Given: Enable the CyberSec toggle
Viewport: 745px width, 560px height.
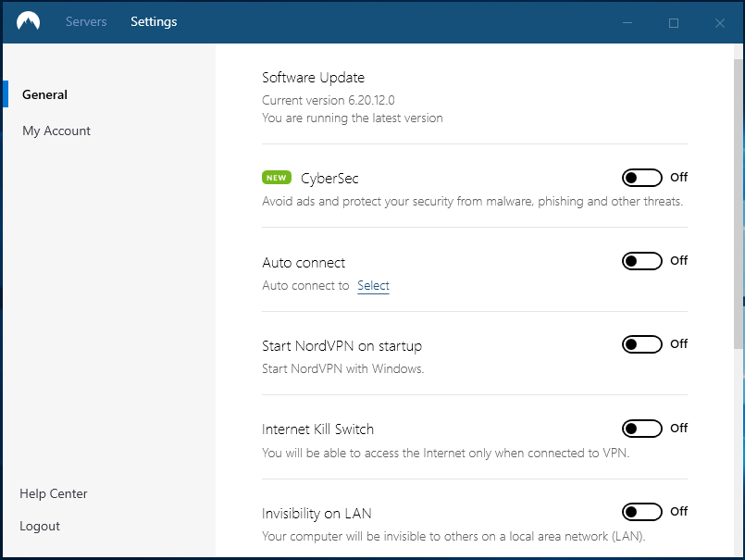Looking at the screenshot, I should pos(642,178).
